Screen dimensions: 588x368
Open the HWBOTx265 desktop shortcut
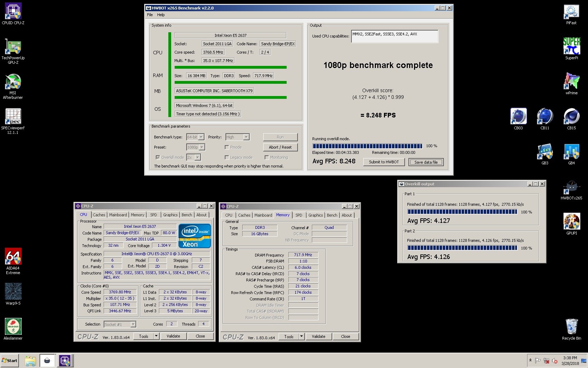572,190
